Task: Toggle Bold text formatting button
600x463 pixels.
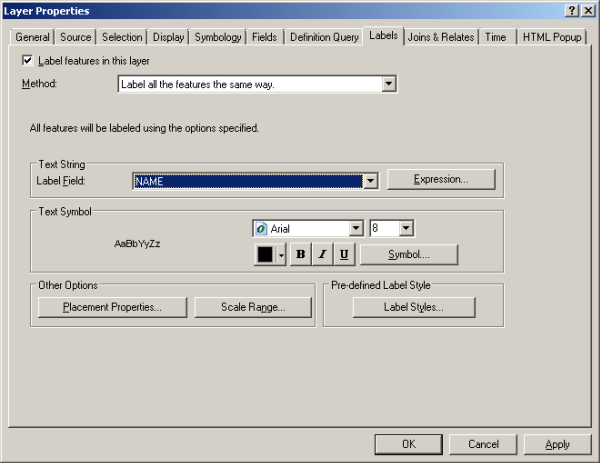Action: pos(300,254)
